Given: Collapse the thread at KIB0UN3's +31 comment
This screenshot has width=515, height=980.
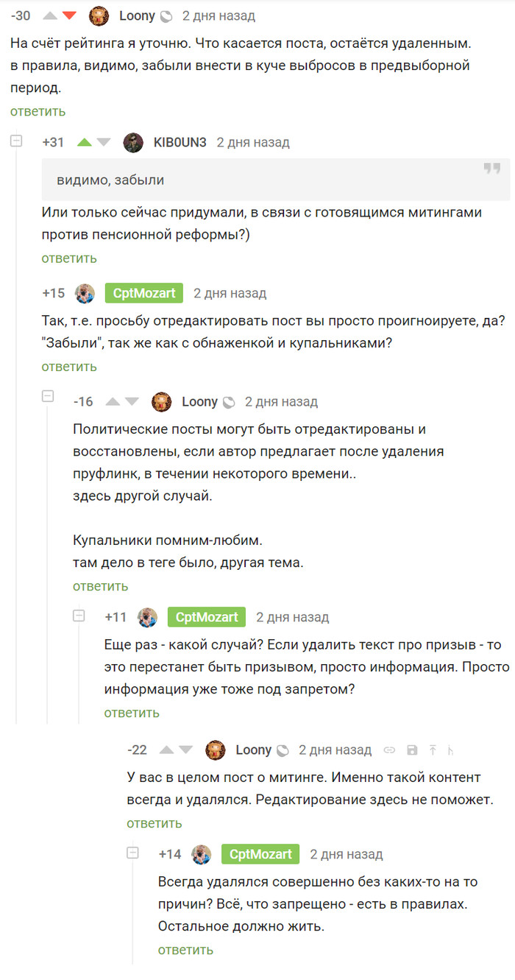Looking at the screenshot, I should click(17, 141).
